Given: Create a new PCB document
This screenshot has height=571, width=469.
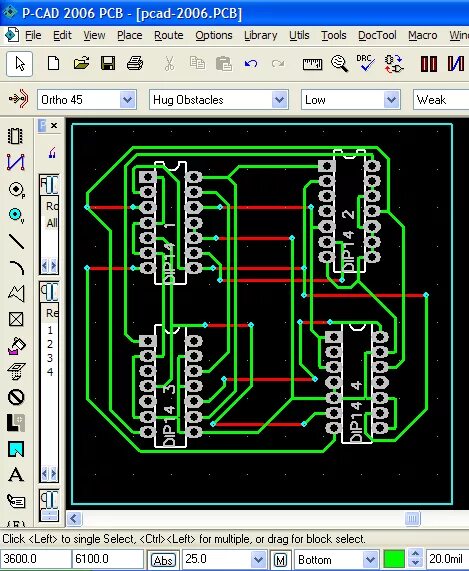Looking at the screenshot, I should 54,63.
